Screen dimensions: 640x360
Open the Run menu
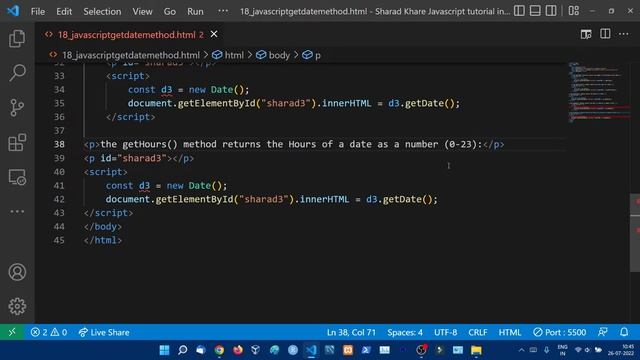(x=195, y=11)
